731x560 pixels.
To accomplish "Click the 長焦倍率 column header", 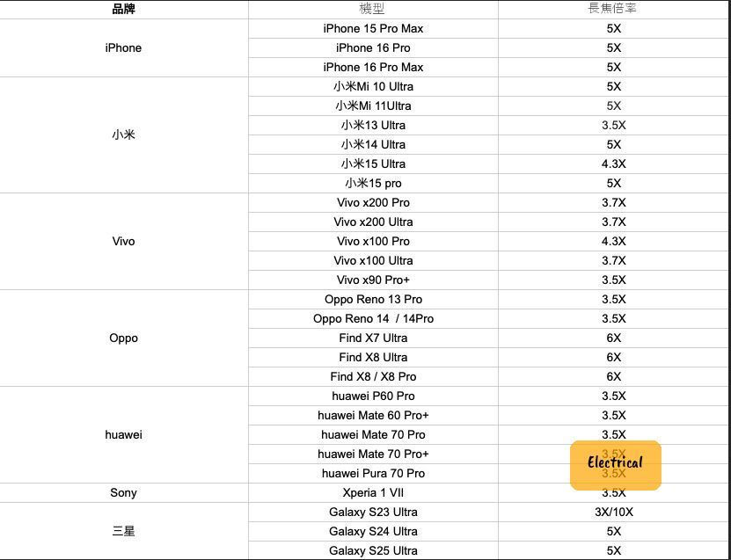I will coord(613,9).
